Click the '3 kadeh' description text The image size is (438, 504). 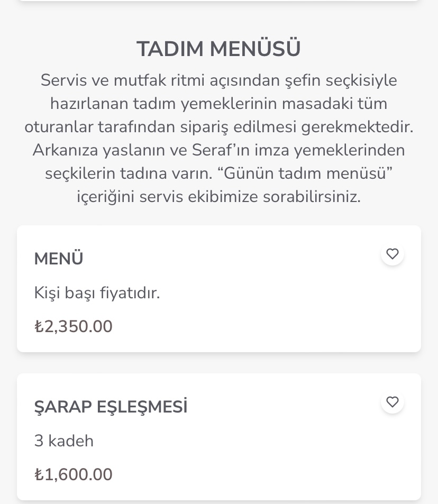click(63, 441)
